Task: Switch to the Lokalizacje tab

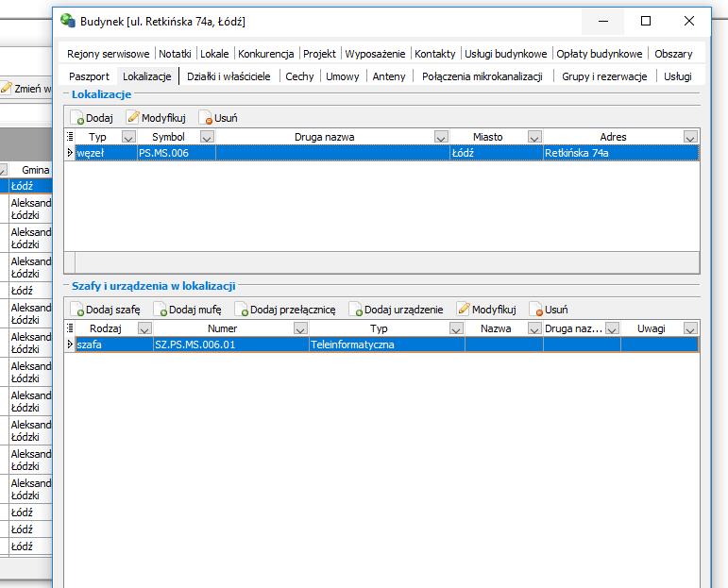Action: (147, 76)
